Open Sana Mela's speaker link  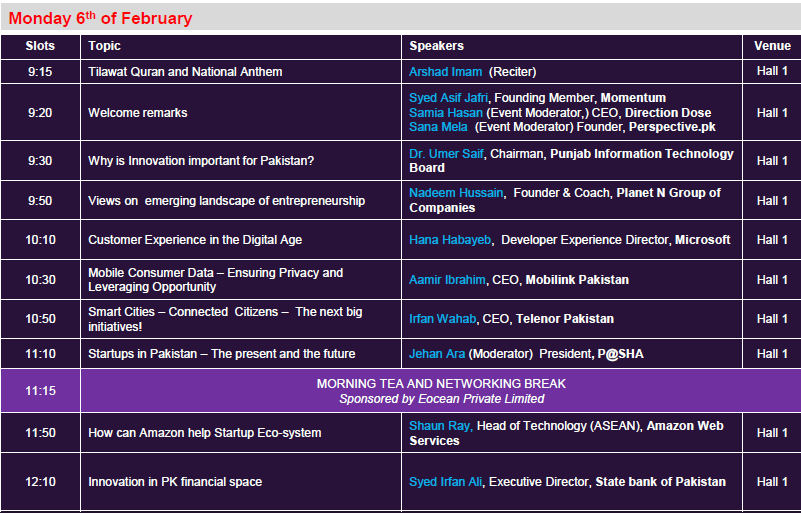tap(438, 128)
